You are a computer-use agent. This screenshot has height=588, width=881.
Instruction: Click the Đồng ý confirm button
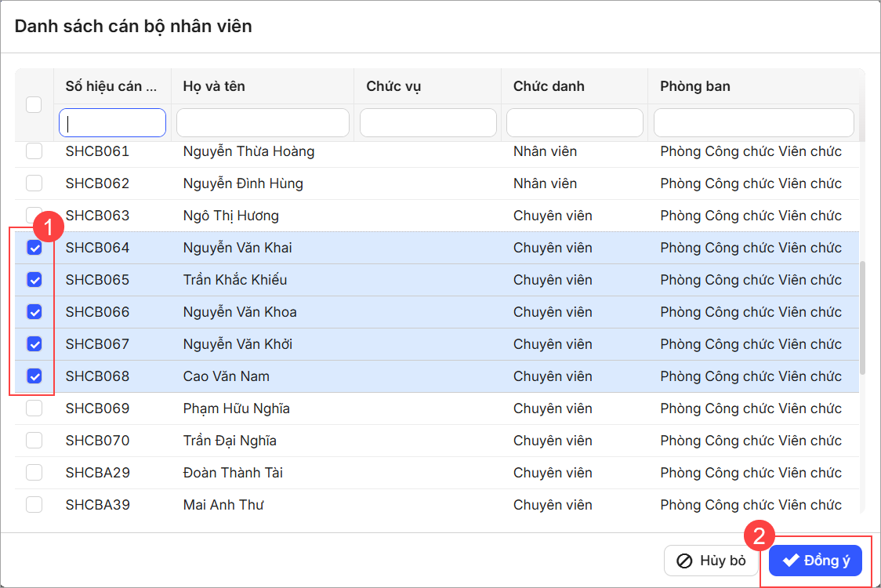click(815, 561)
